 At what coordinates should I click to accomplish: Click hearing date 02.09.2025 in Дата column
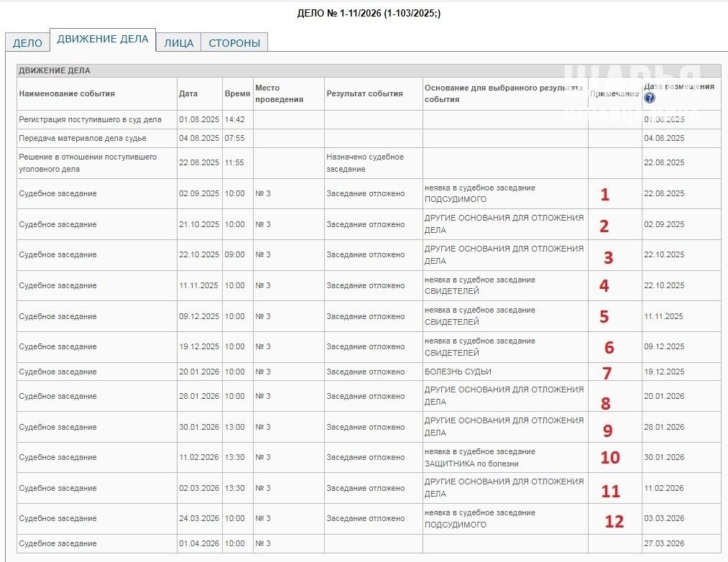tap(199, 193)
